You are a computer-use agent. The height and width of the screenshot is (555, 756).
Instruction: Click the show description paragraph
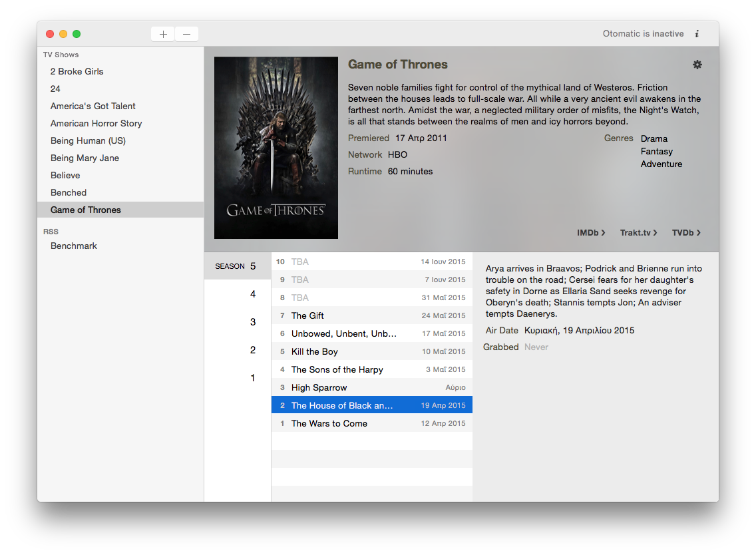coord(524,104)
